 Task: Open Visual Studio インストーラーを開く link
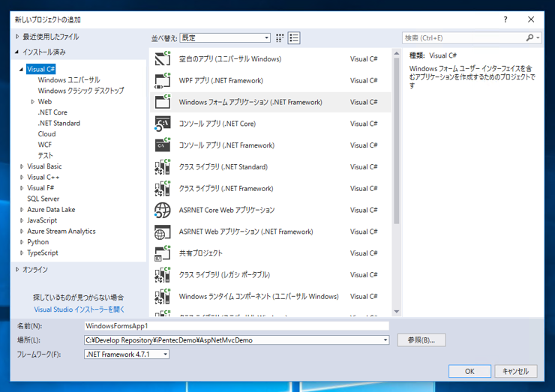[x=79, y=310]
